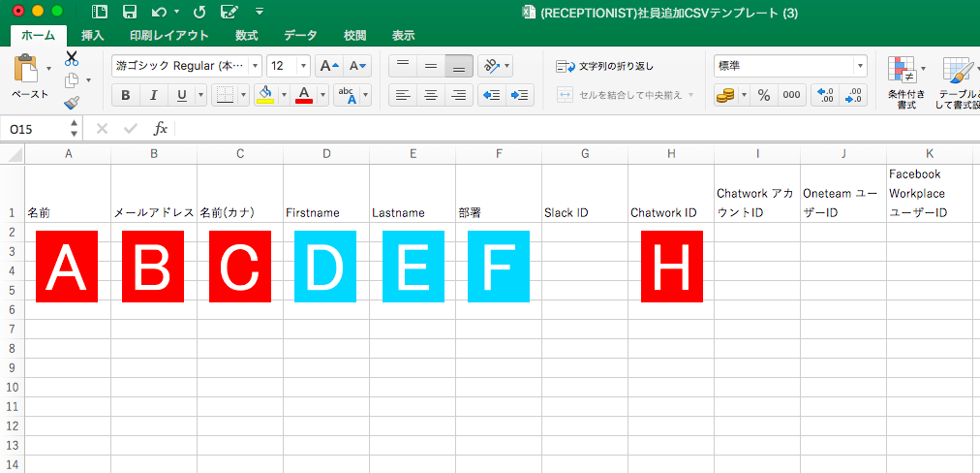Toggle Italic formatting
This screenshot has width=980, height=473.
coord(153,95)
